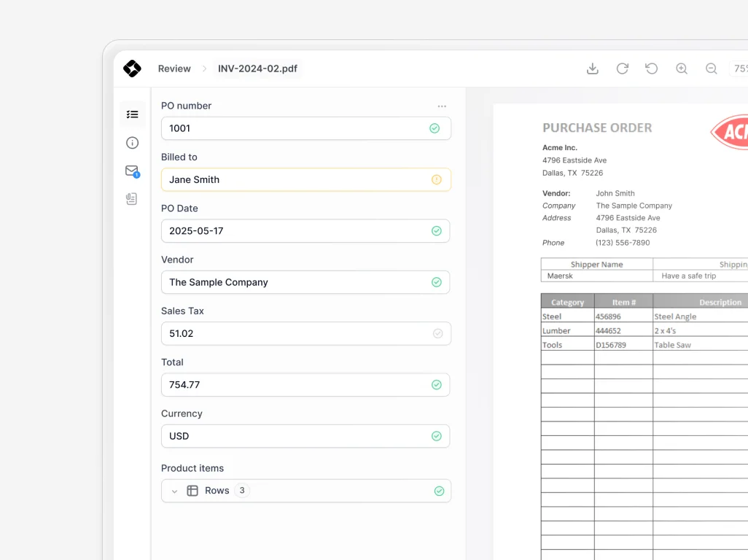Click Have a safe trip cell
748x560 pixels.
688,276
